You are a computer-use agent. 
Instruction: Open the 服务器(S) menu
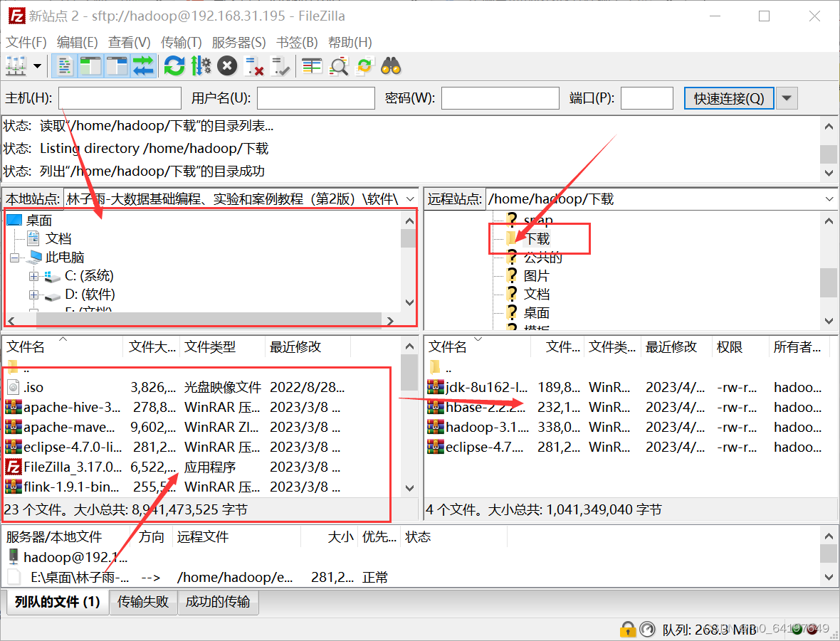point(239,42)
